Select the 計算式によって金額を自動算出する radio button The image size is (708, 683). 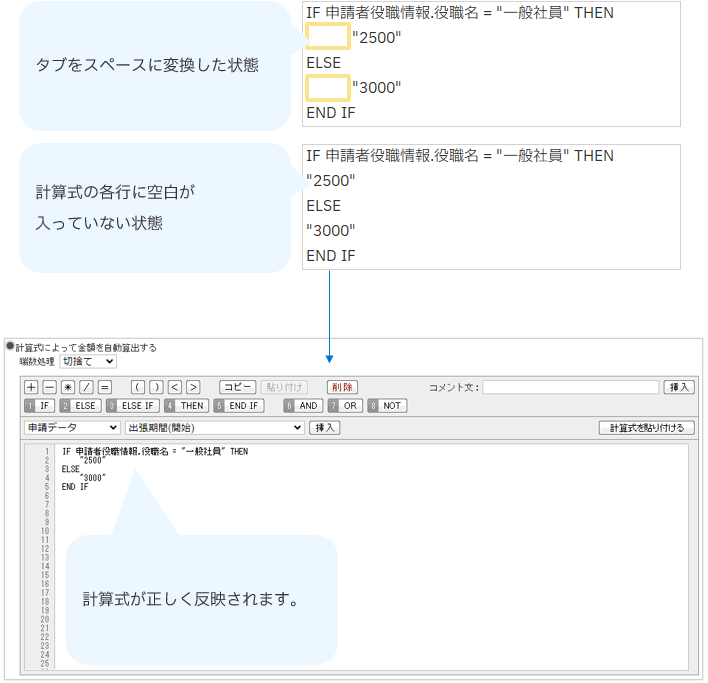[x=10, y=346]
